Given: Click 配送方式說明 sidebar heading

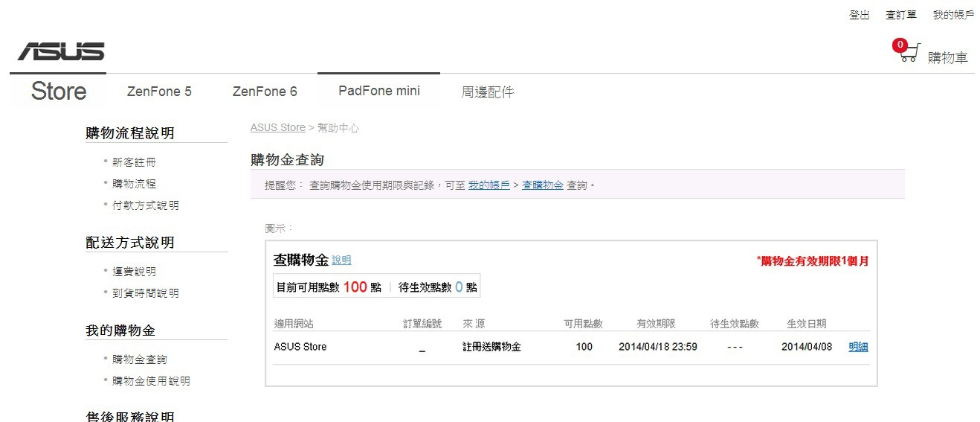Looking at the screenshot, I should (x=130, y=243).
